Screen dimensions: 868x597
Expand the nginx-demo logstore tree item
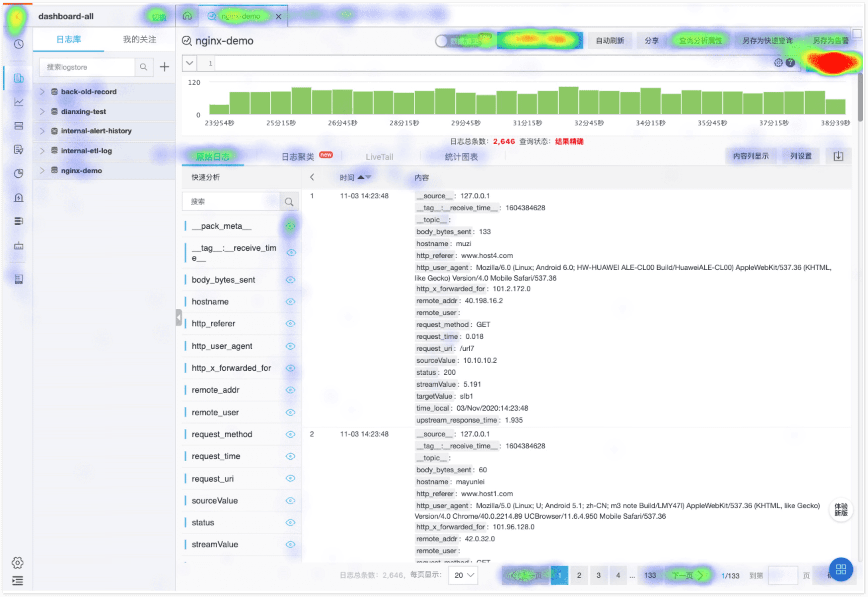42,170
